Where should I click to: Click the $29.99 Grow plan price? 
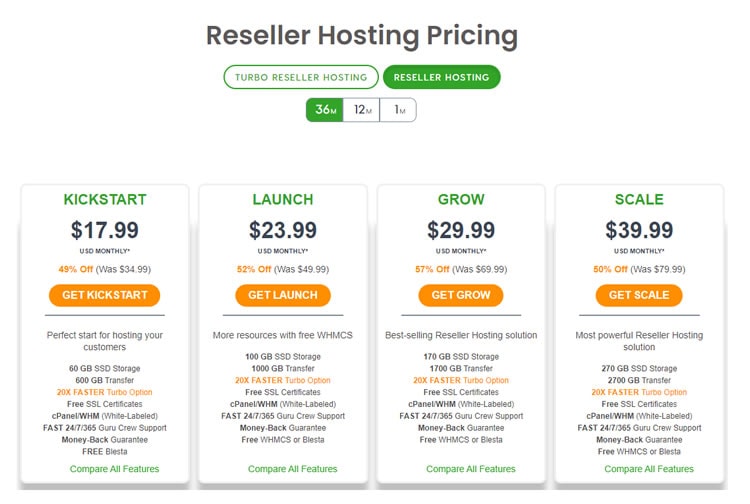(461, 230)
